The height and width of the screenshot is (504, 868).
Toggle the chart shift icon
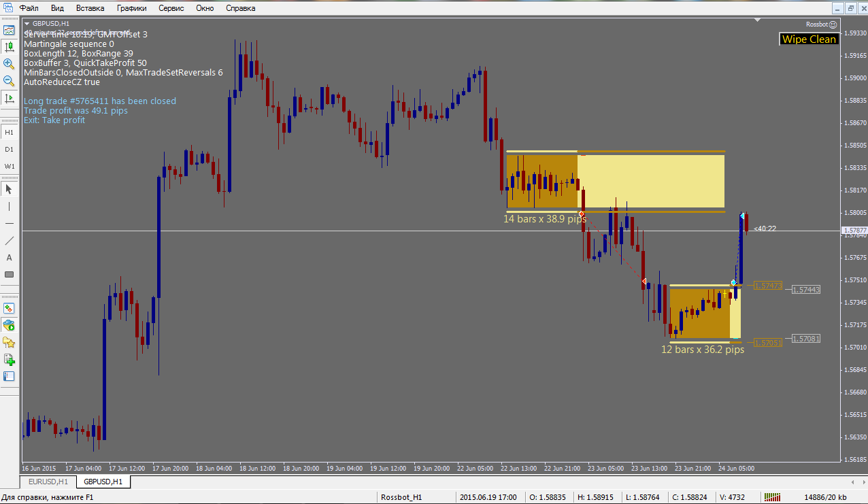[9, 98]
